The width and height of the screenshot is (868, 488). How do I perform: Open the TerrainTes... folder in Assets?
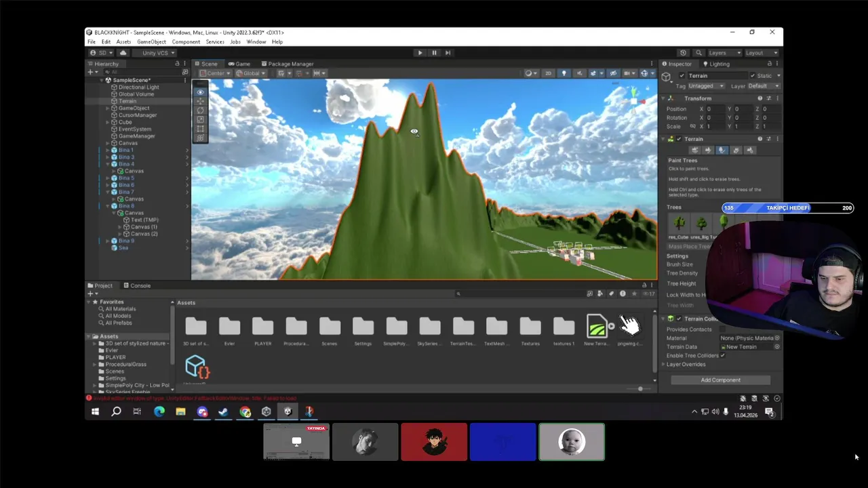click(463, 331)
